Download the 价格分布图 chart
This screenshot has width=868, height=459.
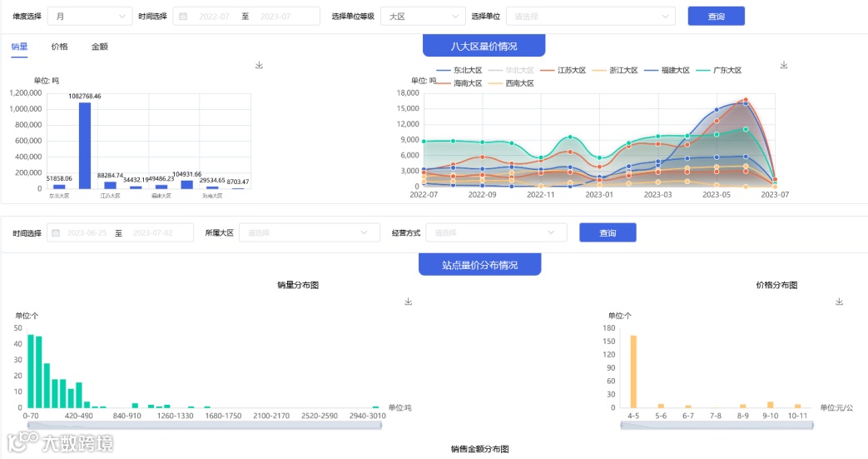pyautogui.click(x=839, y=302)
